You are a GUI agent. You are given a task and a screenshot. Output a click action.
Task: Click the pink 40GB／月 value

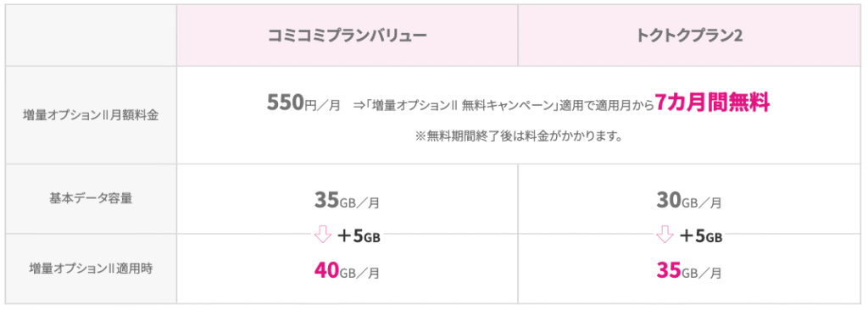(x=347, y=271)
